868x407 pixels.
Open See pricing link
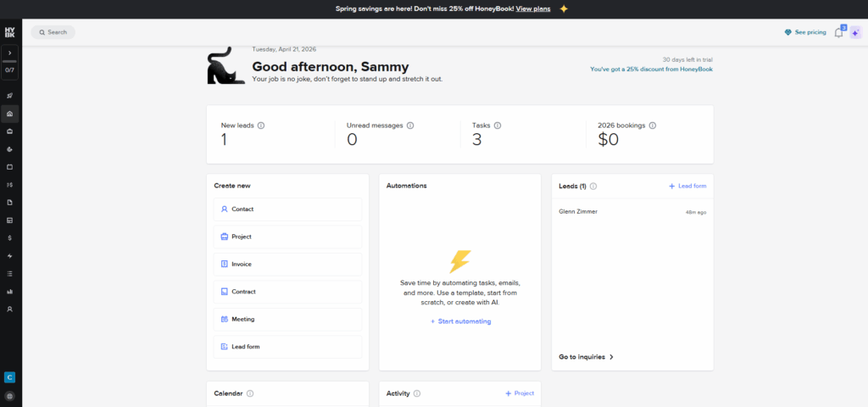pos(805,33)
